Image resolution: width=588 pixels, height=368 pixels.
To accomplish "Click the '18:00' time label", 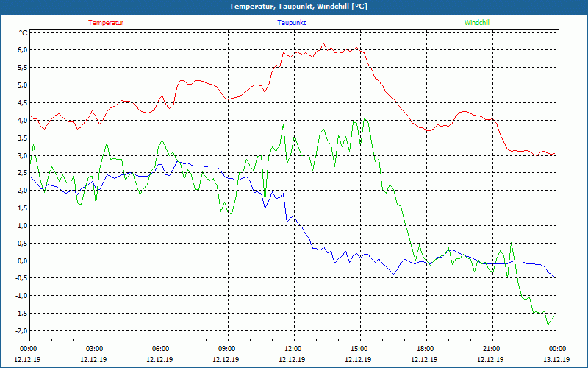I will pyautogui.click(x=426, y=349).
